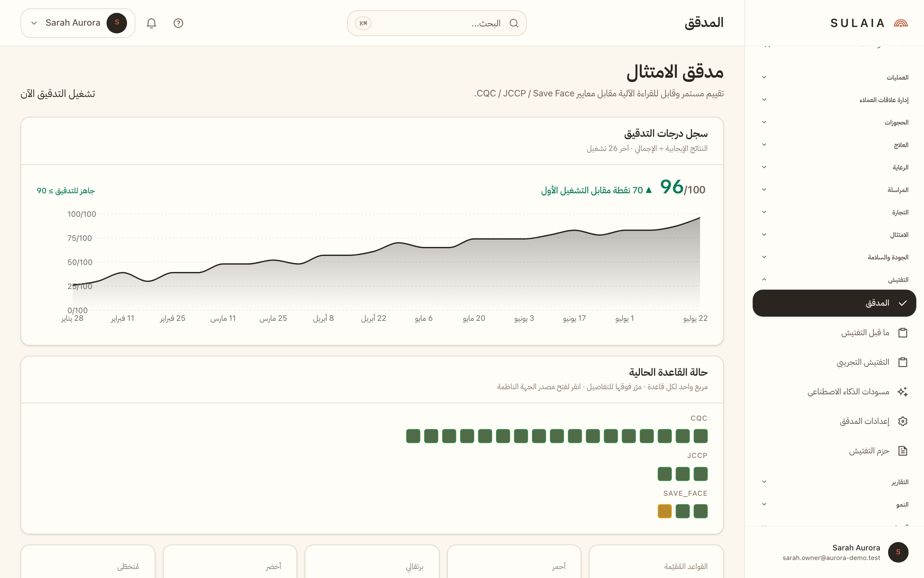Image resolution: width=924 pixels, height=578 pixels.
Task: Click the chart point at 22 يوليو
Action: 699,218
